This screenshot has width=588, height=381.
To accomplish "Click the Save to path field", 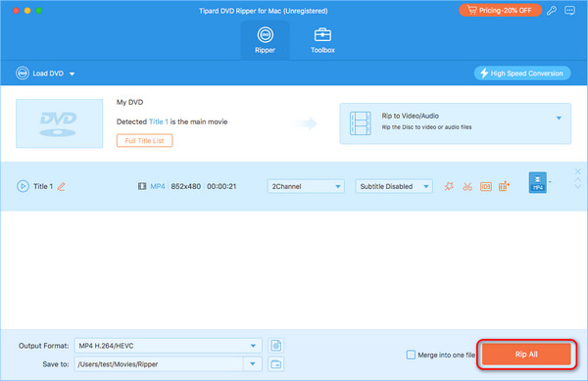I will (159, 363).
